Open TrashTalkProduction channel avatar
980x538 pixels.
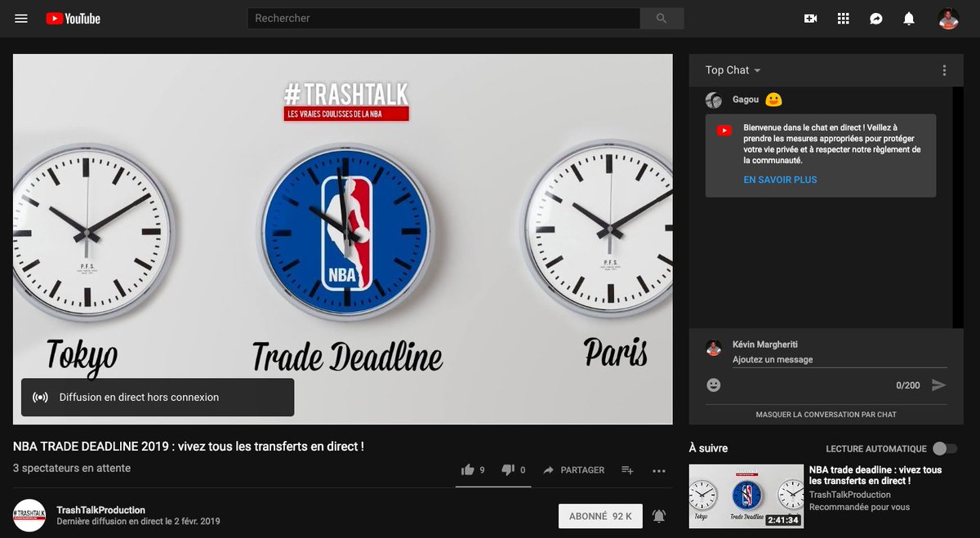click(29, 515)
